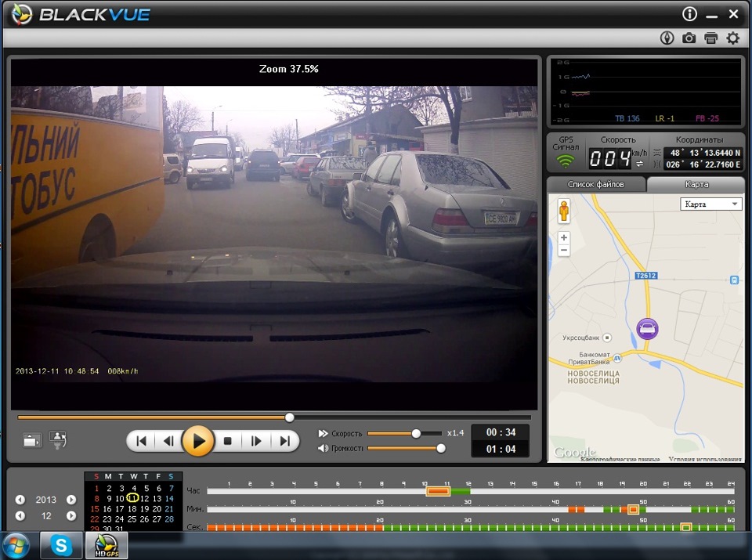Click the Zoom 37.5% label above video
The image size is (752, 560).
click(x=289, y=69)
